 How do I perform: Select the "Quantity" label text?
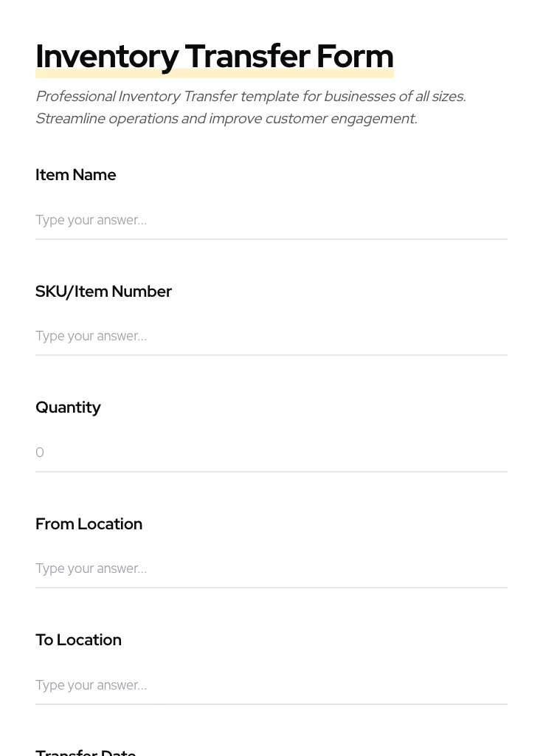68,408
